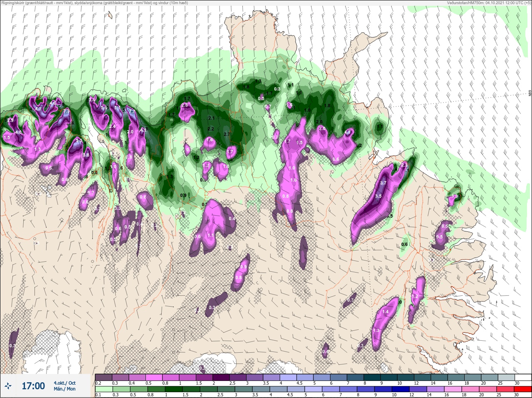Pick the bright pink 0.5 snow swatch

154,378
